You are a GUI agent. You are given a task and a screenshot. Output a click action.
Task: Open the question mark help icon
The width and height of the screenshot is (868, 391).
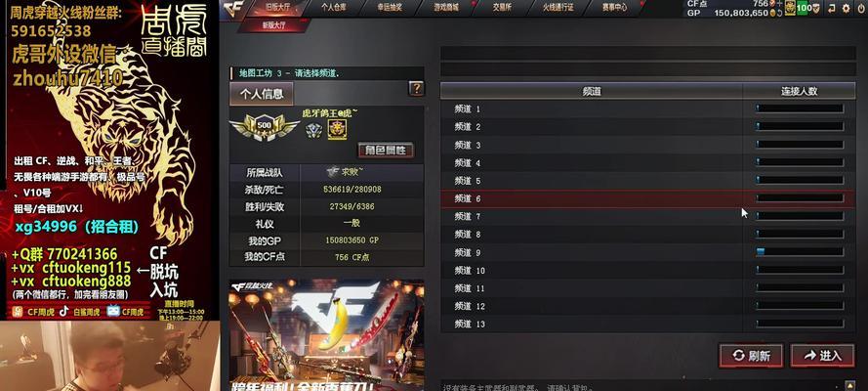[x=416, y=88]
